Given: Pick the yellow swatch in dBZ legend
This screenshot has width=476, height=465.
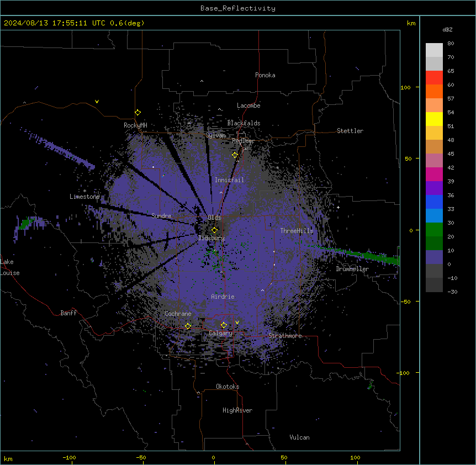Looking at the screenshot, I should point(434,119).
